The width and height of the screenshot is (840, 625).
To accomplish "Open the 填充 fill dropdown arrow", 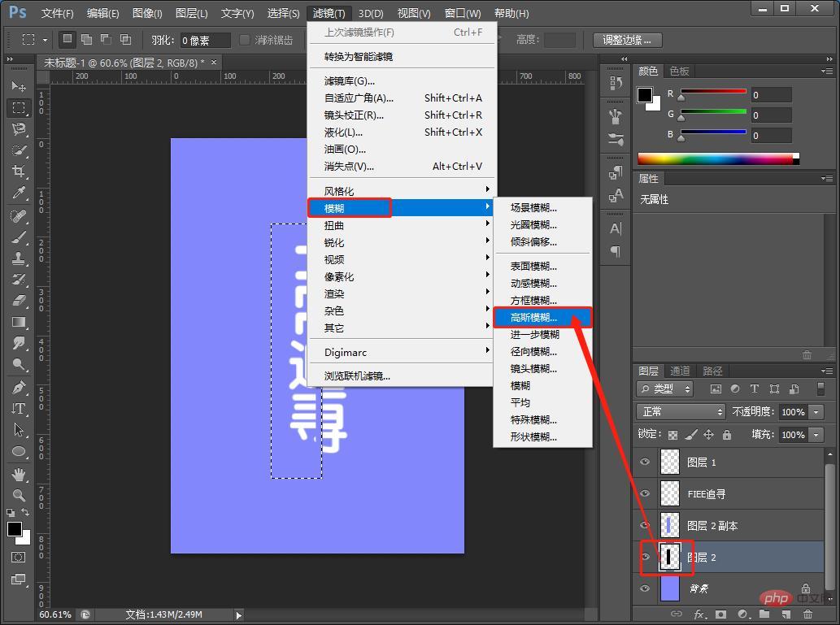I will coord(816,435).
